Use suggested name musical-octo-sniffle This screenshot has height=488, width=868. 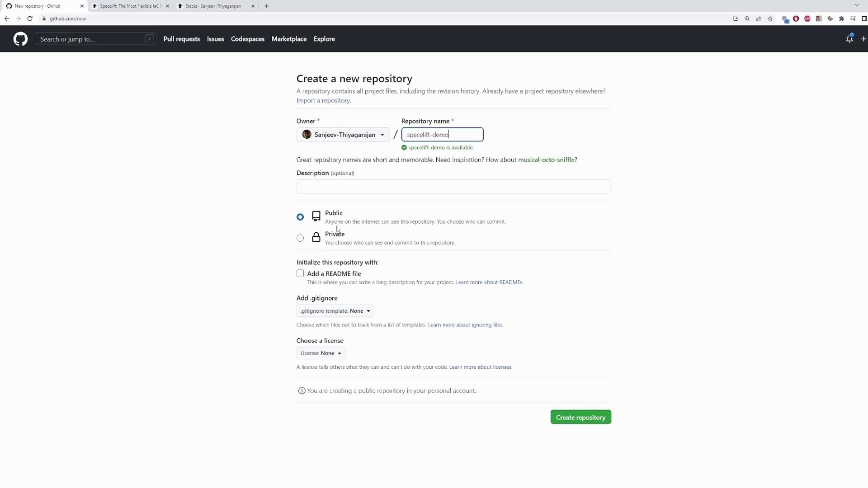pyautogui.click(x=546, y=160)
